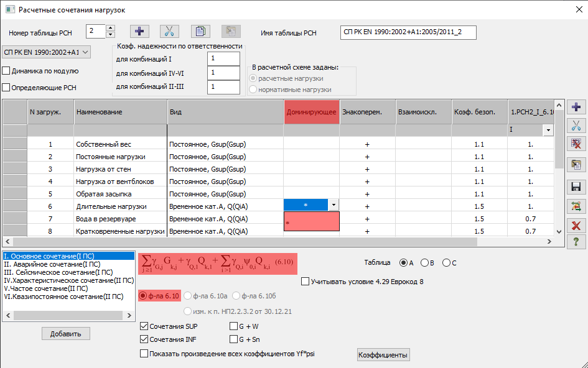Open help with the green question mark
The width and height of the screenshot is (588, 368).
pyautogui.click(x=576, y=242)
